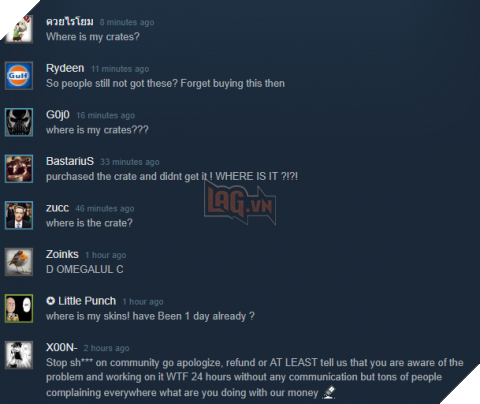Click Little Punch's bald character avatar
This screenshot has width=480, height=404.
coord(19,308)
